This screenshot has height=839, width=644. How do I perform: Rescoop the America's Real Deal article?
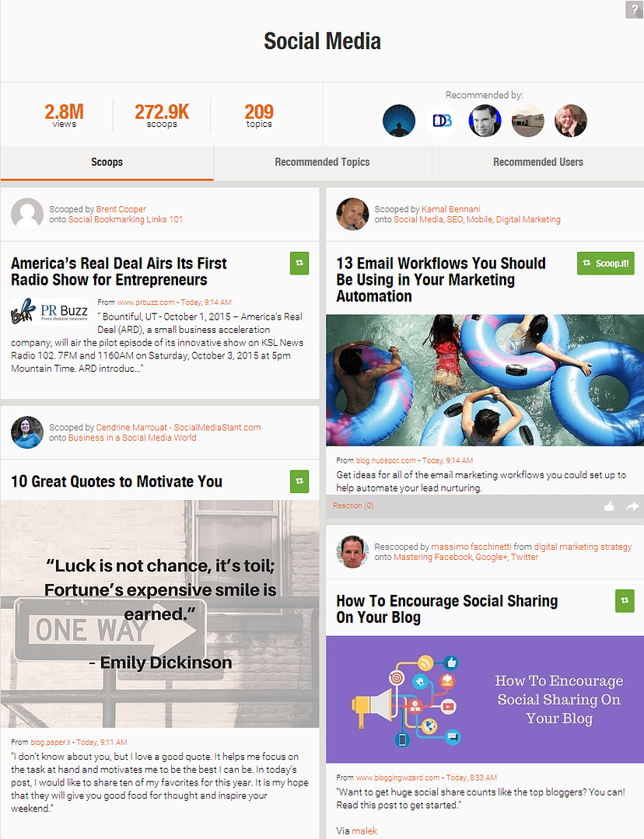pyautogui.click(x=299, y=263)
